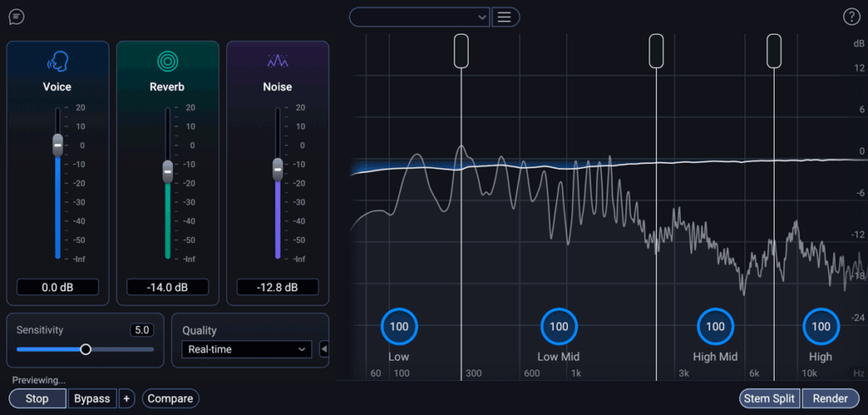This screenshot has height=415, width=868.
Task: Expand the panel arrow beside Quality
Action: pos(324,350)
